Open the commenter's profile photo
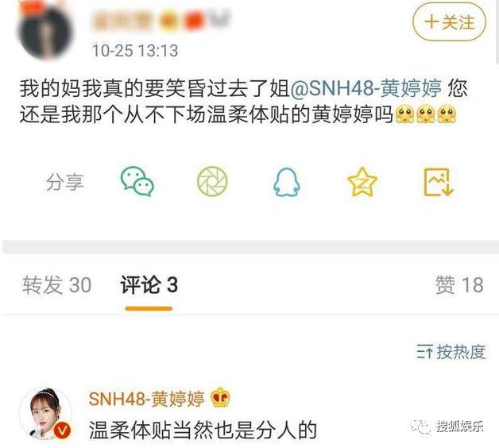 (45, 414)
